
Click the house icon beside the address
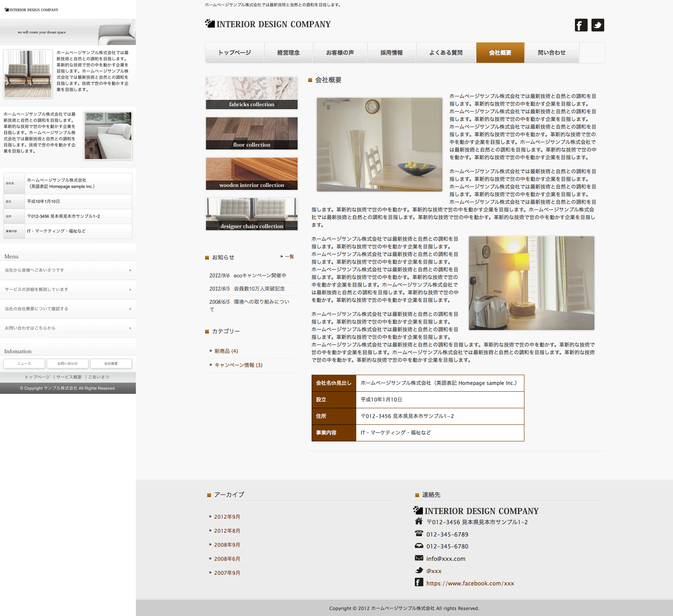pyautogui.click(x=419, y=521)
